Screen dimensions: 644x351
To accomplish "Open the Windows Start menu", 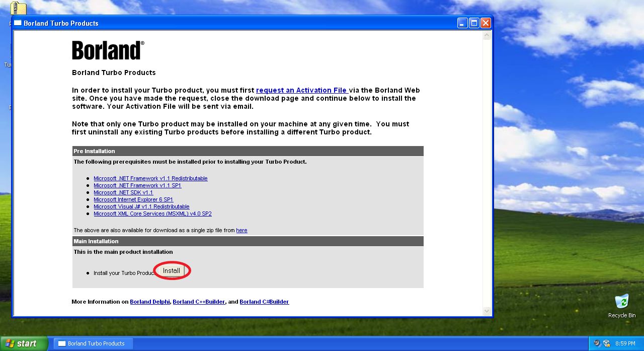I will click(x=24, y=343).
